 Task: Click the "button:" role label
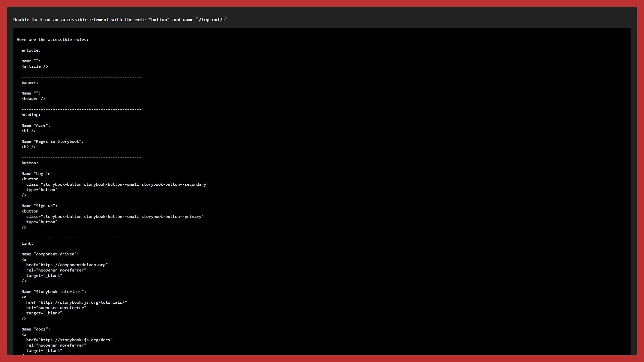tap(30, 163)
